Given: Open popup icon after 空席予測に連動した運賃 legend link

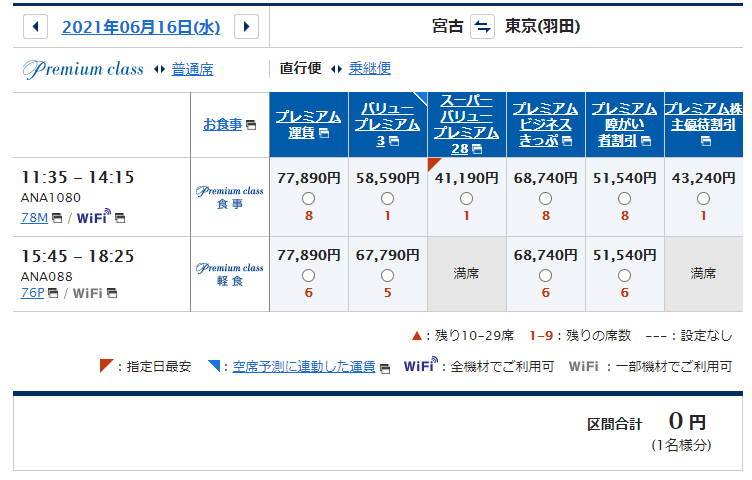Looking at the screenshot, I should [385, 368].
